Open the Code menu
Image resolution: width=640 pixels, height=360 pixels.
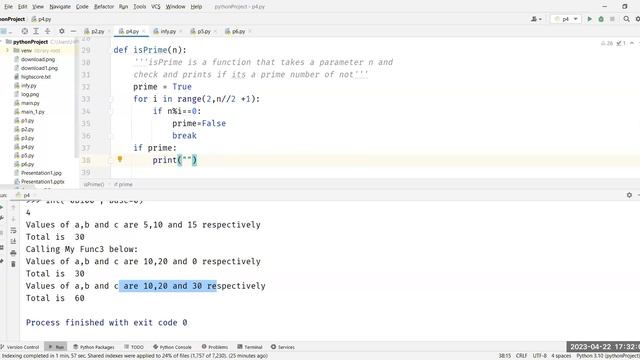[x=82, y=7]
